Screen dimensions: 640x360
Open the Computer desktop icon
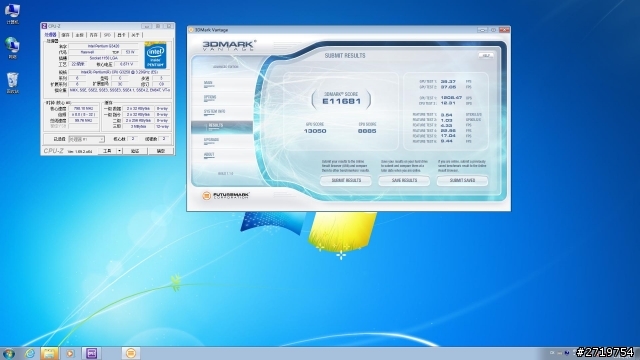pyautogui.click(x=12, y=13)
